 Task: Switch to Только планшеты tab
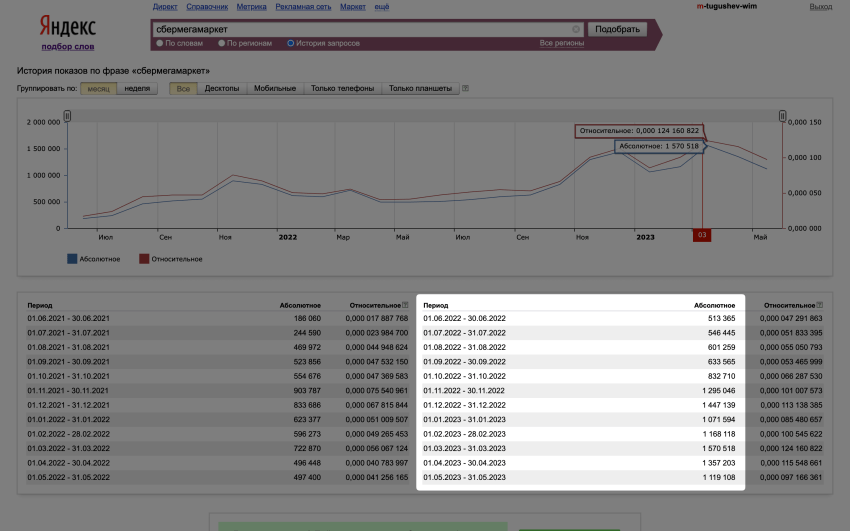point(420,88)
